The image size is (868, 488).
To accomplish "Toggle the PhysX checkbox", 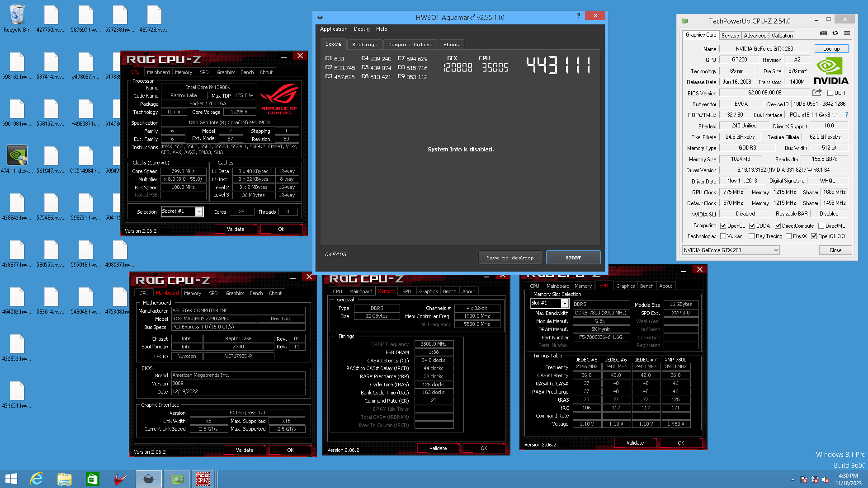I will [788, 236].
